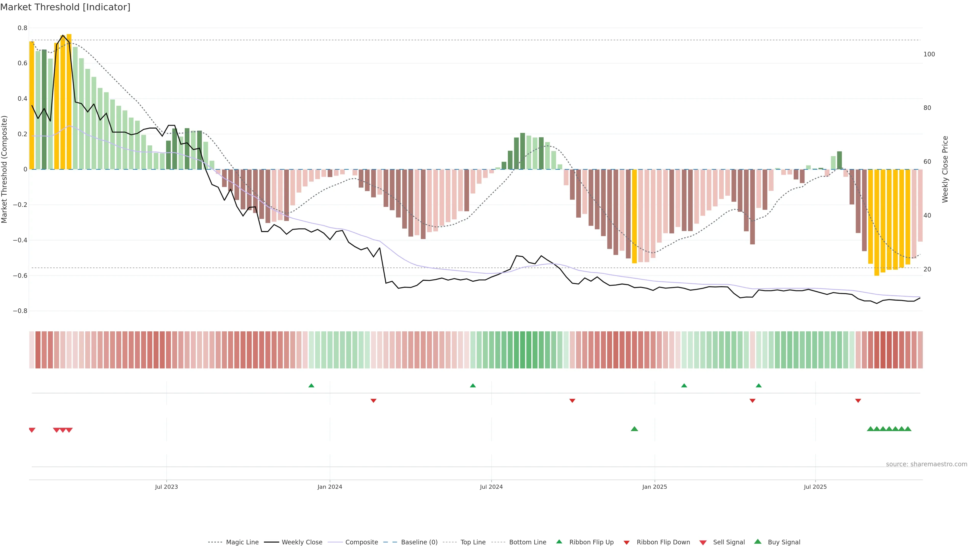Click the lone buy signal marker before Jan 2025
This screenshot has height=551, width=980.
coord(634,429)
